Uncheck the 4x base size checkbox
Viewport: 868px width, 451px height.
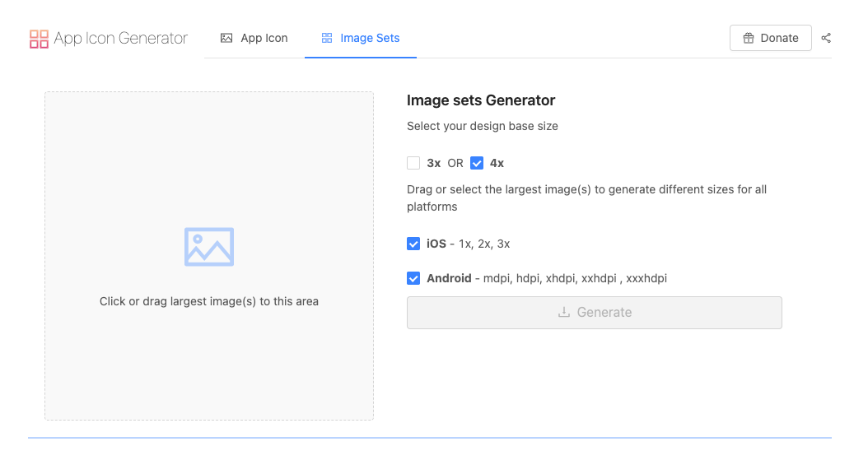pyautogui.click(x=477, y=163)
